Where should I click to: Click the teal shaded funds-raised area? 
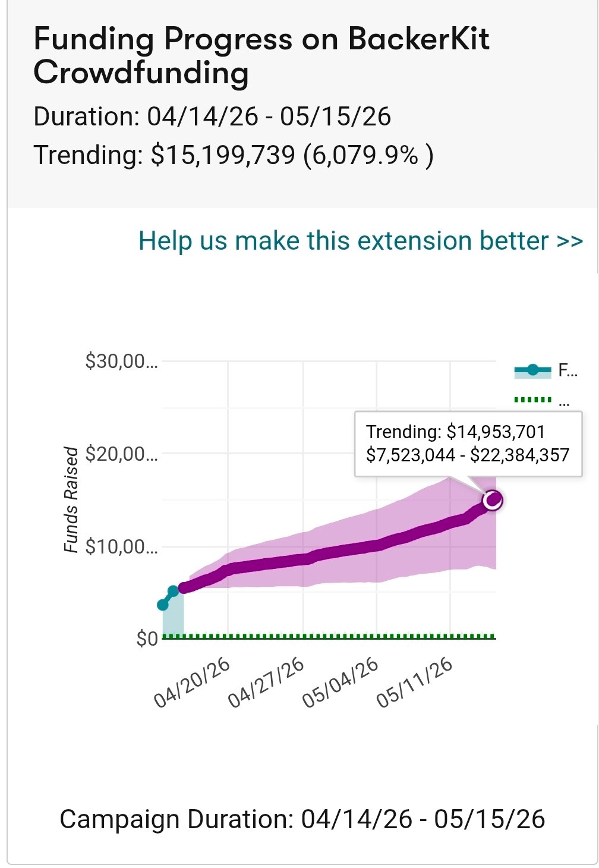click(174, 618)
